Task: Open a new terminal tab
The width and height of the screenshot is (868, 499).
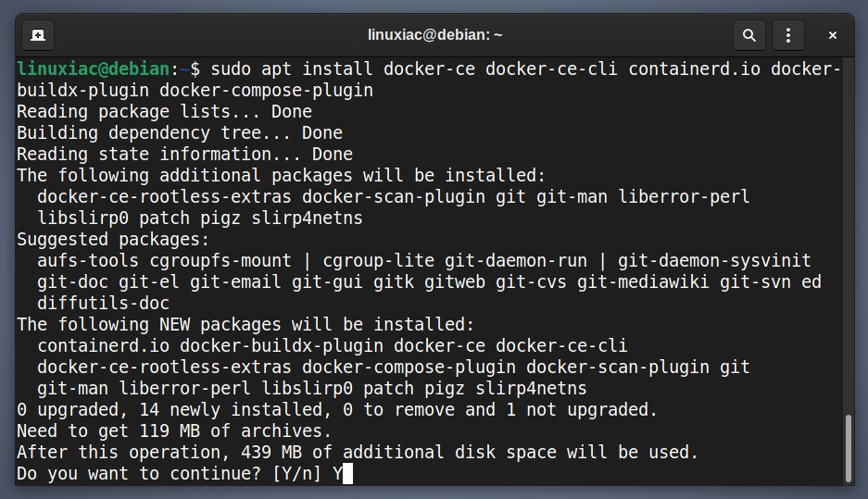Action: point(38,35)
